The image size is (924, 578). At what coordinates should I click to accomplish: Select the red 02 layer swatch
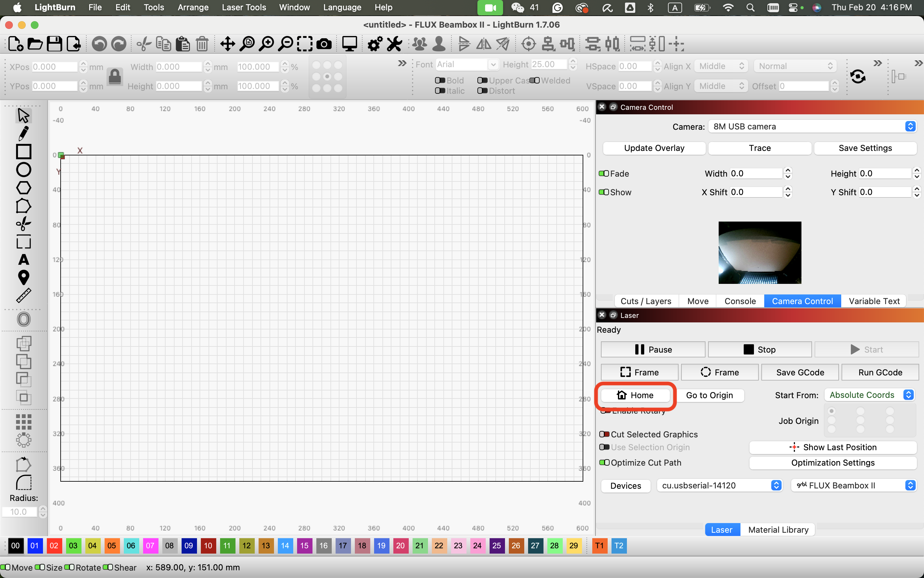pyautogui.click(x=54, y=546)
